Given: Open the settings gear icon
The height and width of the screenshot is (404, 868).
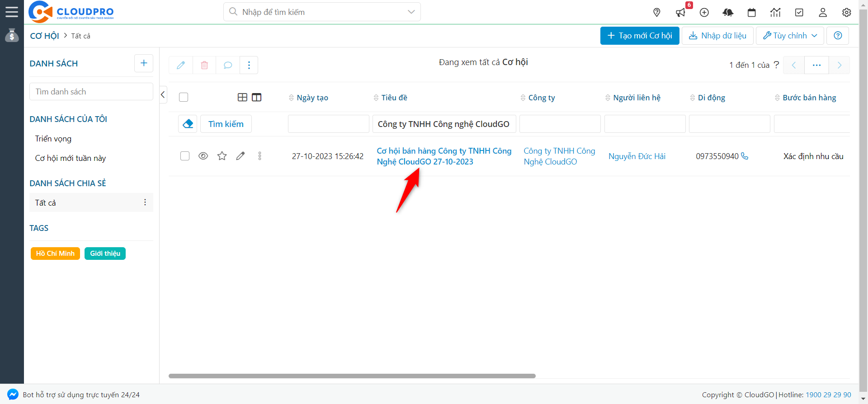Looking at the screenshot, I should point(847,12).
